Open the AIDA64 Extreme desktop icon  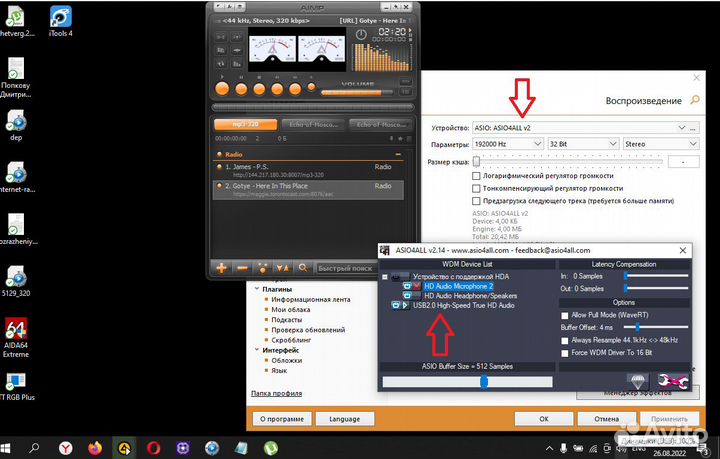16,337
